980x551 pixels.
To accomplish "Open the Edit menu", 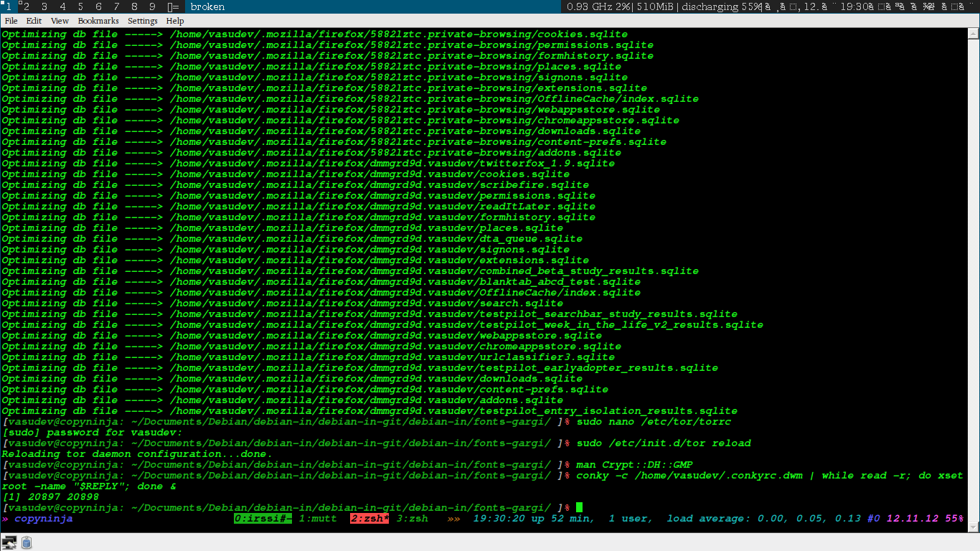I will pos(34,21).
